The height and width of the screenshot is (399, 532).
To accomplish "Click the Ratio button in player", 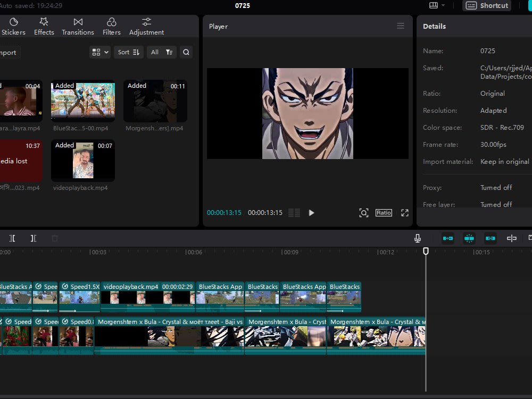I will (x=384, y=213).
